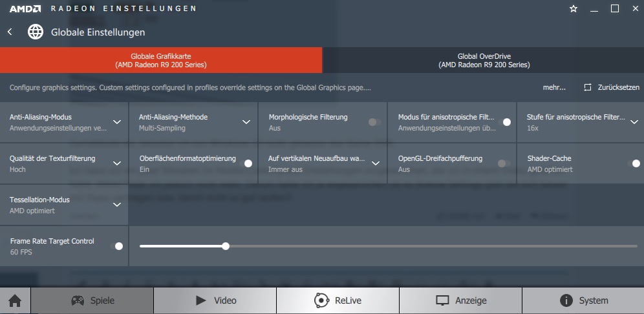Click the Multi-Sampling value text
The width and height of the screenshot is (644, 314).
[x=162, y=128]
